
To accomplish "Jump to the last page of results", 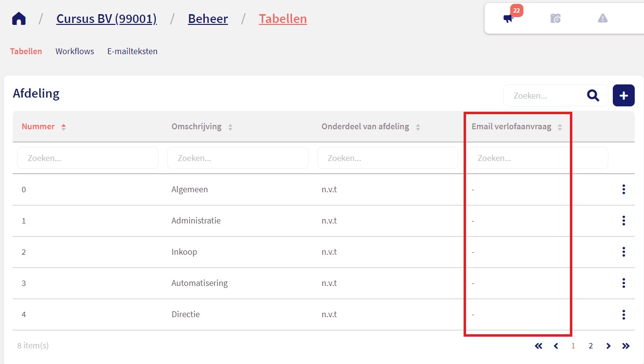I will point(626,346).
